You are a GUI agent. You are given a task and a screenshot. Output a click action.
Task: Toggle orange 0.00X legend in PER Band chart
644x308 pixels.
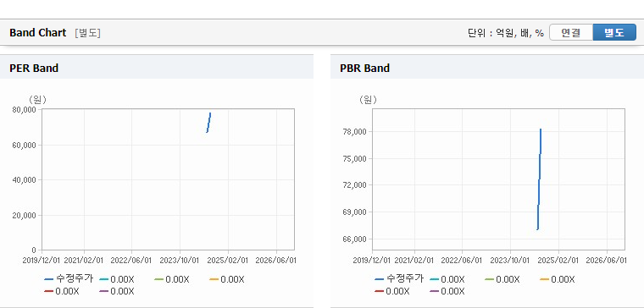[x=227, y=279]
